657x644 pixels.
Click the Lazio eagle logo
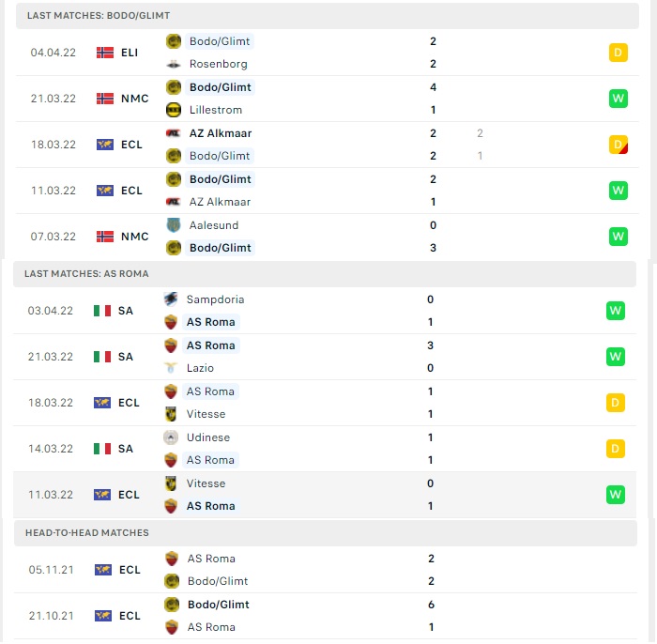(171, 368)
